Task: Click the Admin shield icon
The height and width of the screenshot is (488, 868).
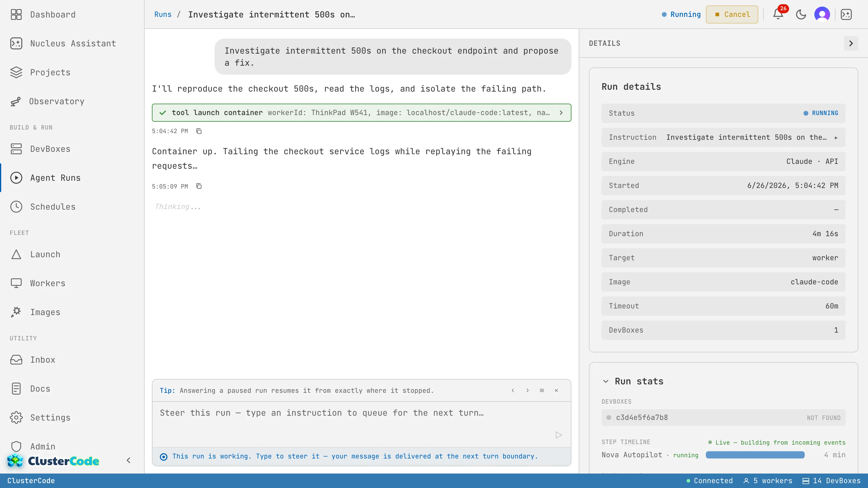Action: click(16, 446)
